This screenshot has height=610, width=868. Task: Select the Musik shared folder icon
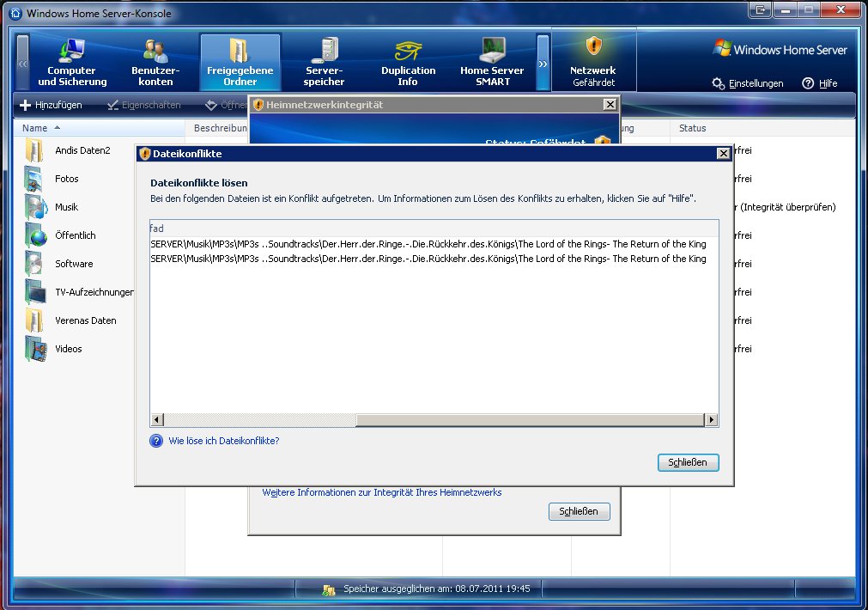(x=35, y=207)
